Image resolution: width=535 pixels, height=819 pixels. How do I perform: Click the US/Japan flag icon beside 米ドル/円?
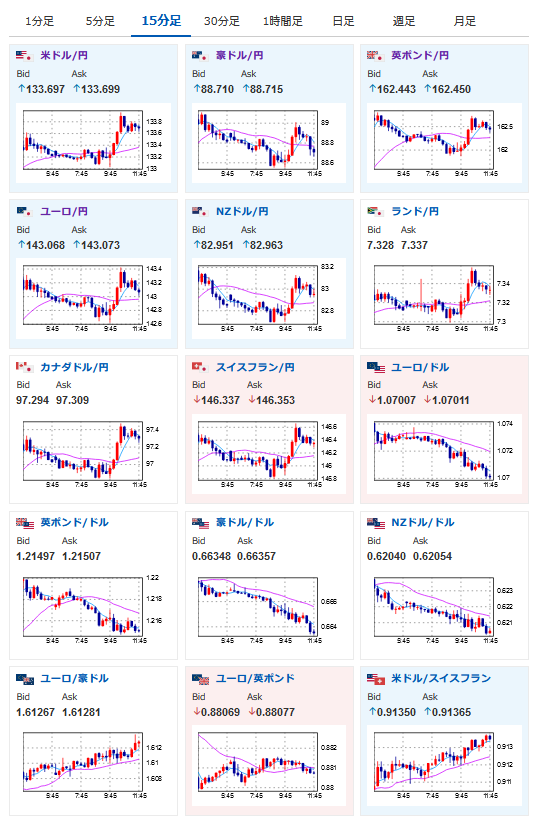pos(24,55)
